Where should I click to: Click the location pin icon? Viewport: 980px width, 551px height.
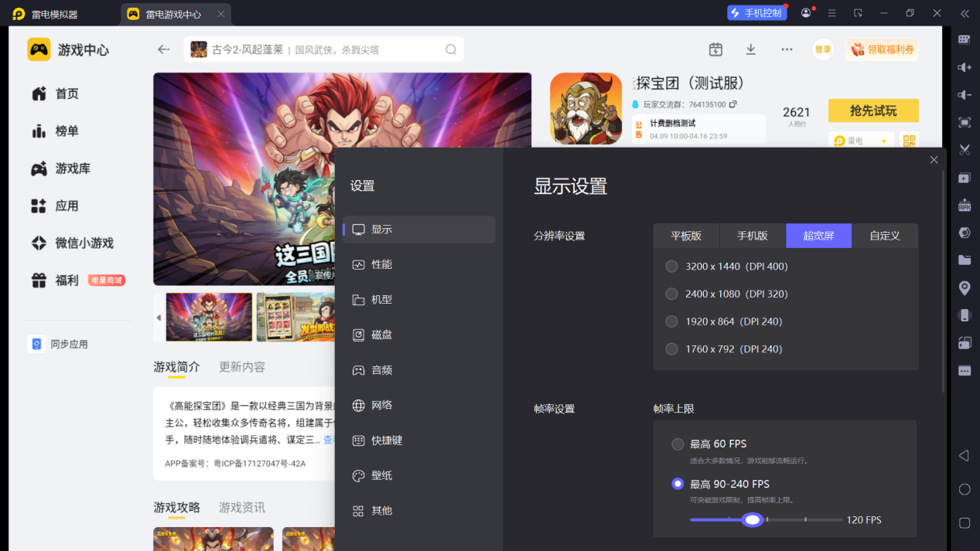[x=964, y=287]
